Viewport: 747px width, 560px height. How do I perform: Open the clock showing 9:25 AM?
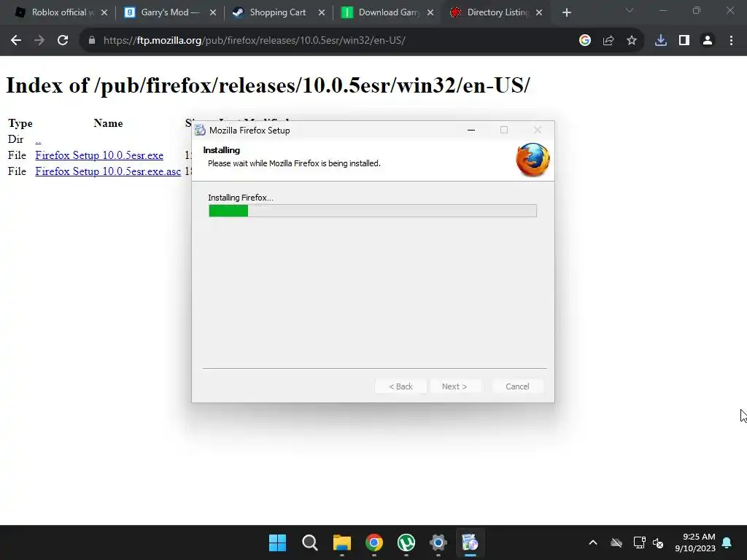coord(695,542)
